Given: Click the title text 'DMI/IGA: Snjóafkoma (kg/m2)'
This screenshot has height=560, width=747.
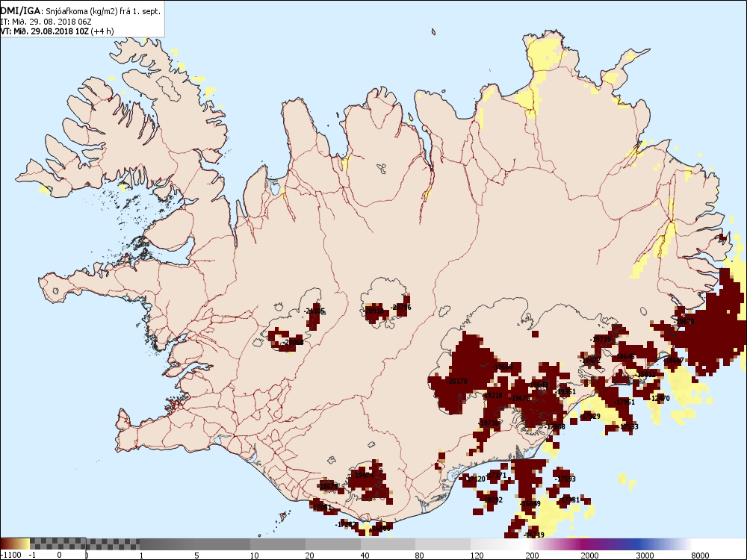Looking at the screenshot, I should click(59, 11).
